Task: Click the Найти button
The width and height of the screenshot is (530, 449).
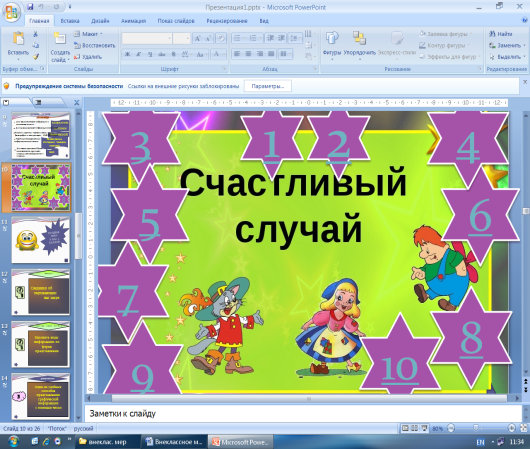Action: click(x=501, y=34)
